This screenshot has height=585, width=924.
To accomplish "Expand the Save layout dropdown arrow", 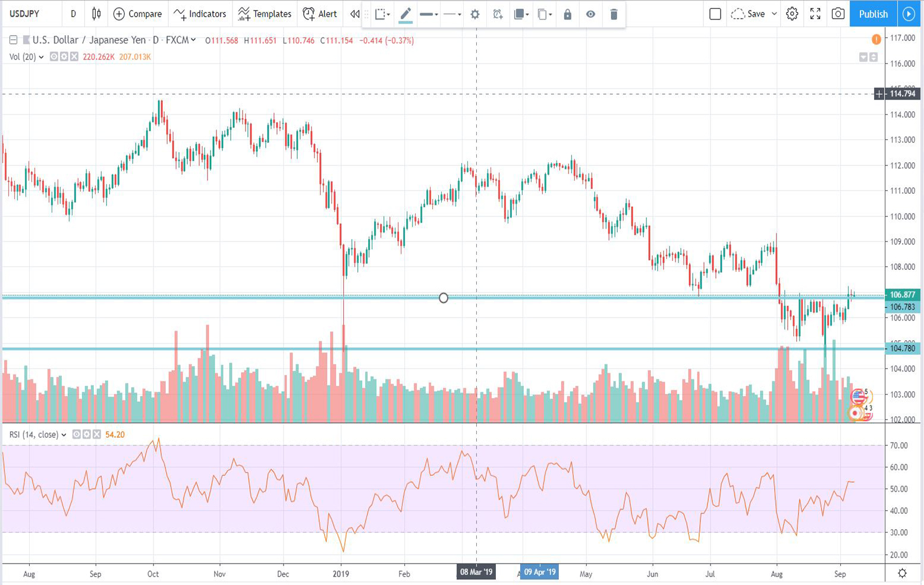I will (774, 14).
